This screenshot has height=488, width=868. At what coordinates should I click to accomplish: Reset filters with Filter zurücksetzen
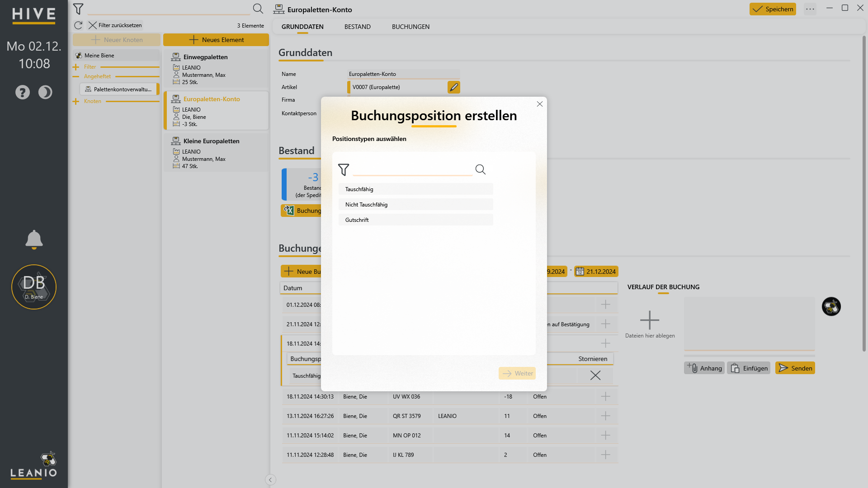(x=115, y=25)
